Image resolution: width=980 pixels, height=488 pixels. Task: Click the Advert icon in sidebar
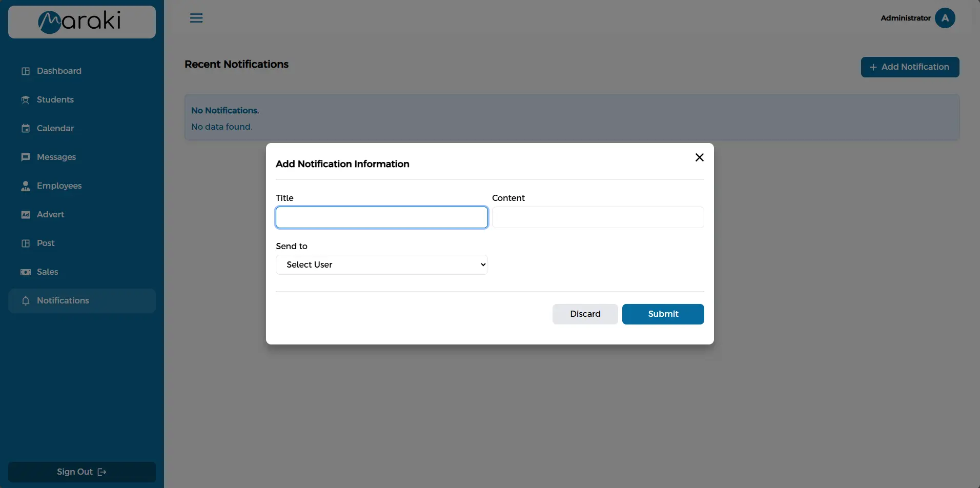pyautogui.click(x=26, y=215)
